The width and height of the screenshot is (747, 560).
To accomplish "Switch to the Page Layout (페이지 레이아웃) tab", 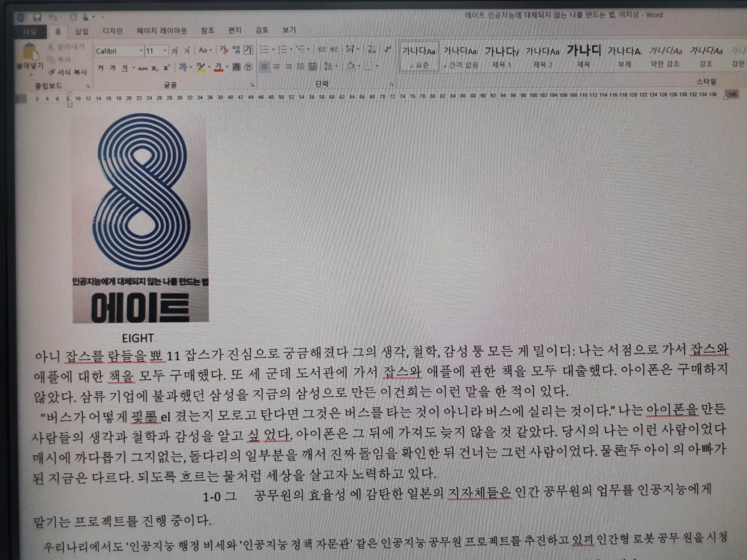I will coord(162,31).
